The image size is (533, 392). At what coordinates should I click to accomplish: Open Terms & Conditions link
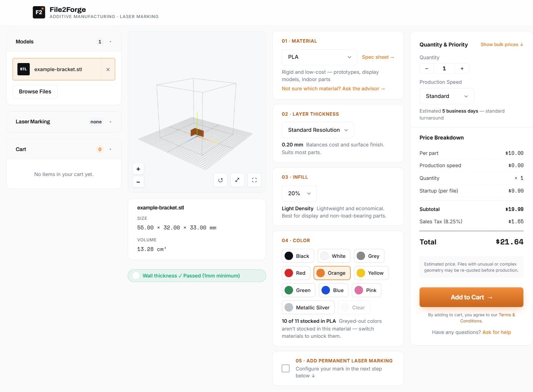click(x=487, y=318)
